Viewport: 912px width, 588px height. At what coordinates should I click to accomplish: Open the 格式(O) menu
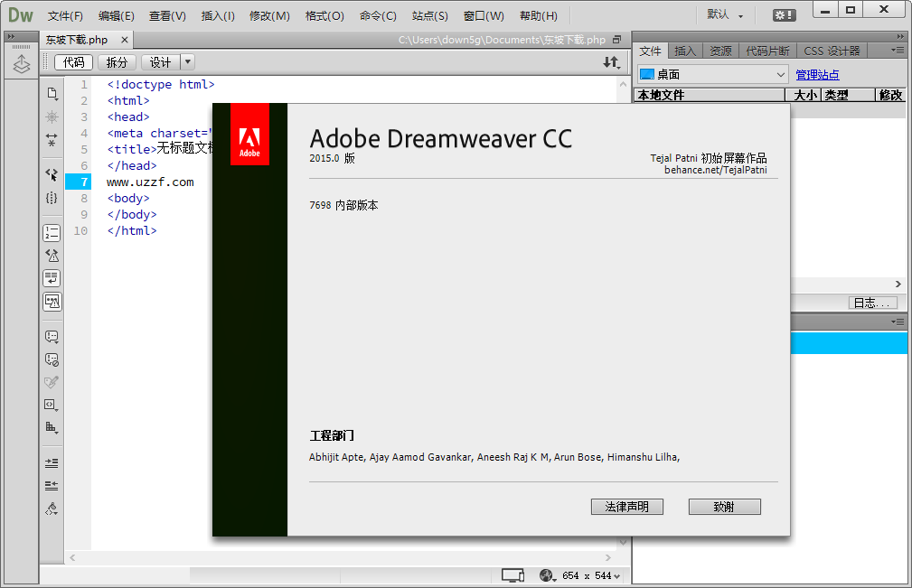[x=324, y=15]
